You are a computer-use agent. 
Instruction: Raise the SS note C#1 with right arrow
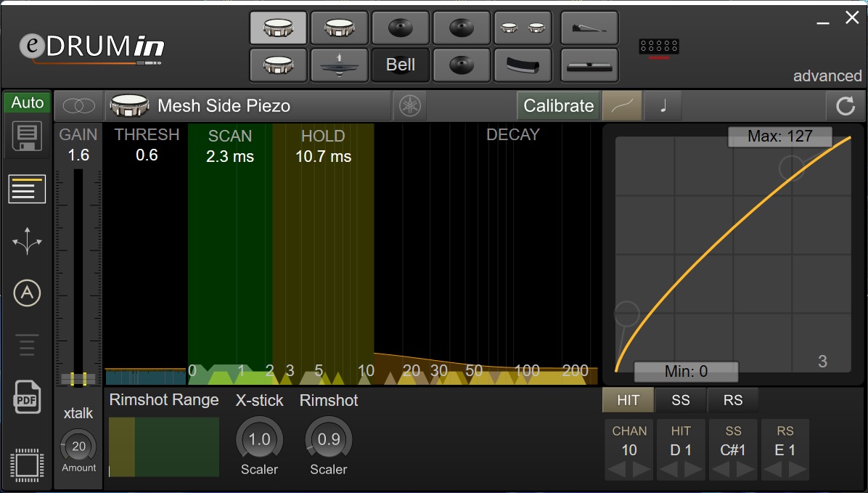(745, 470)
